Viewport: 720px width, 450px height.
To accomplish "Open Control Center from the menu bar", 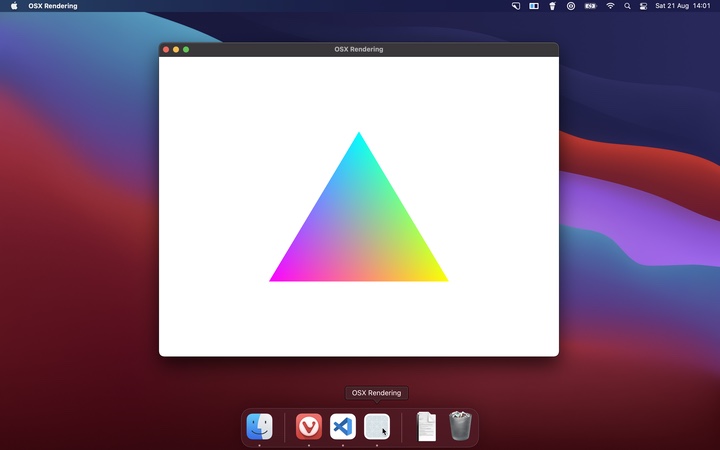I will tap(643, 6).
